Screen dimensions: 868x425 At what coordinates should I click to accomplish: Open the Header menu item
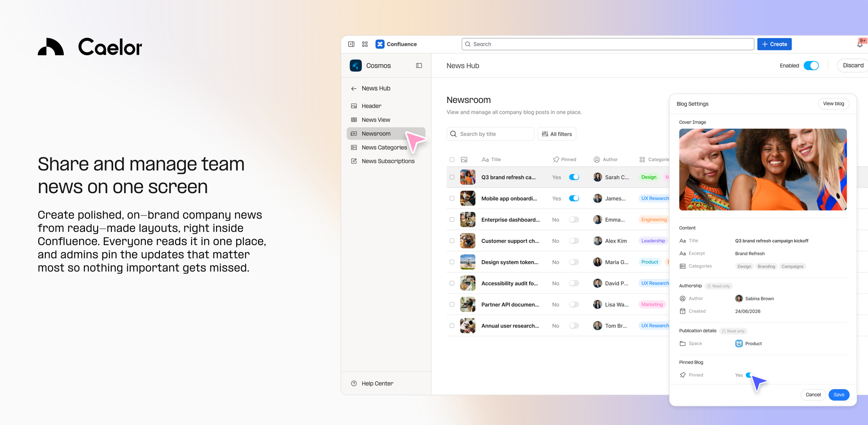pyautogui.click(x=386, y=106)
